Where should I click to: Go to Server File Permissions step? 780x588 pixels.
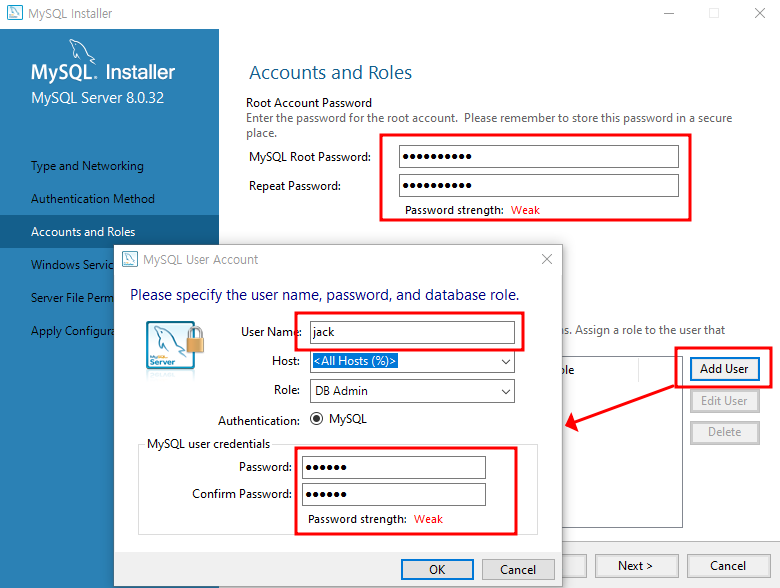(72, 297)
